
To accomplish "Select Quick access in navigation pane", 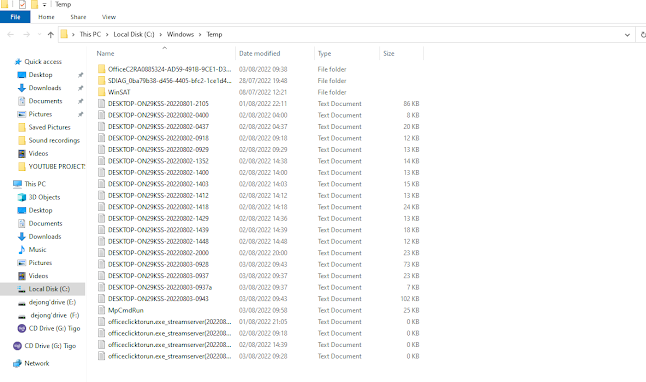I will (x=43, y=62).
